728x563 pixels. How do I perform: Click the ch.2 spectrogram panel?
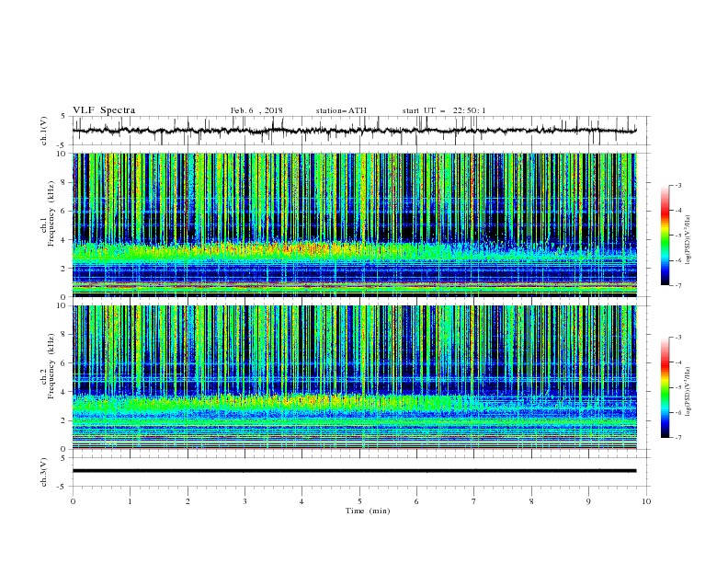pyautogui.click(x=355, y=377)
